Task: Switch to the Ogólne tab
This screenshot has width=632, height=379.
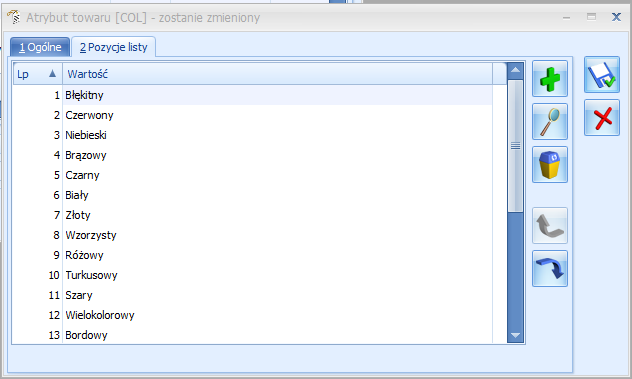Action: coord(40,47)
